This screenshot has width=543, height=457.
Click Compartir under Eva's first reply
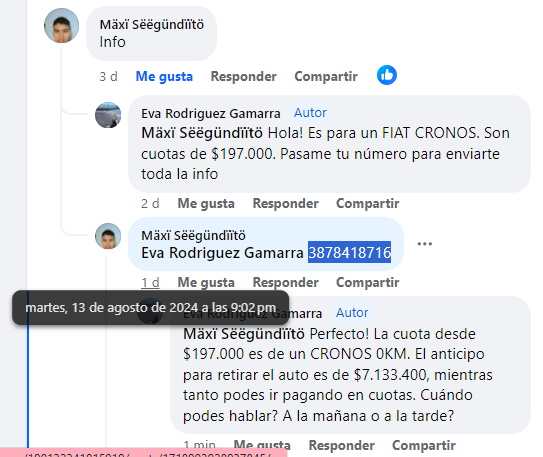tap(367, 204)
